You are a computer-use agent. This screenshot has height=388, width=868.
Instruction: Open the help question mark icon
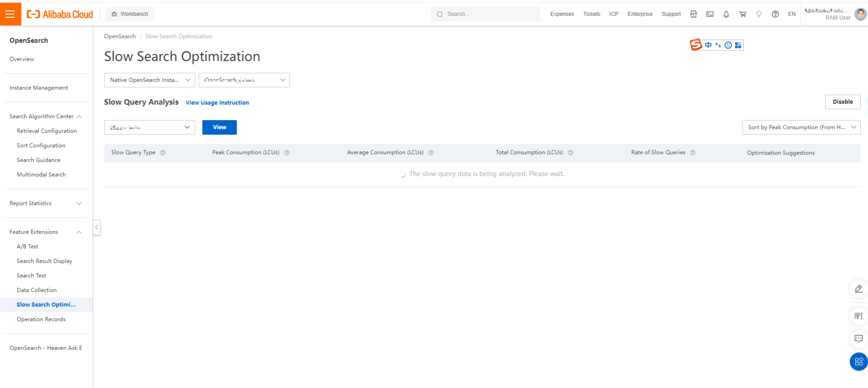[x=775, y=14]
